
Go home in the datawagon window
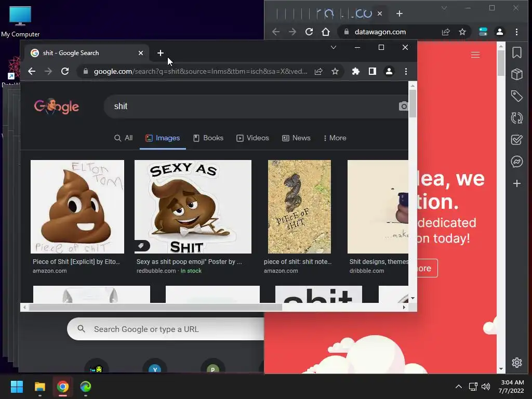point(326,32)
